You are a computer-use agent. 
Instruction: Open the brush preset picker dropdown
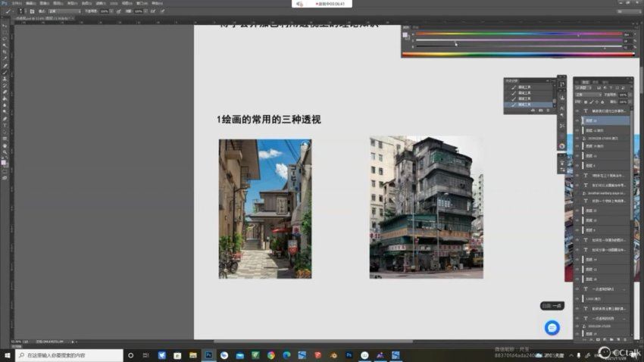click(22, 11)
